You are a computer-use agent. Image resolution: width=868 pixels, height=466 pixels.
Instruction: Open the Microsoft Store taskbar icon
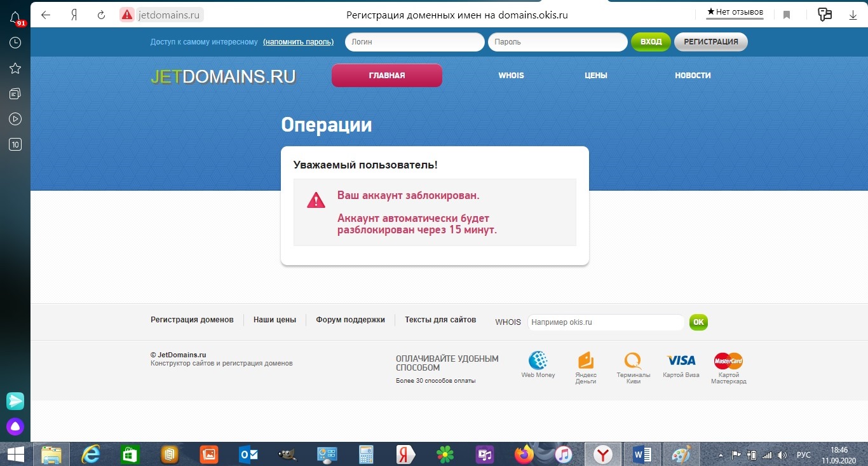point(130,454)
